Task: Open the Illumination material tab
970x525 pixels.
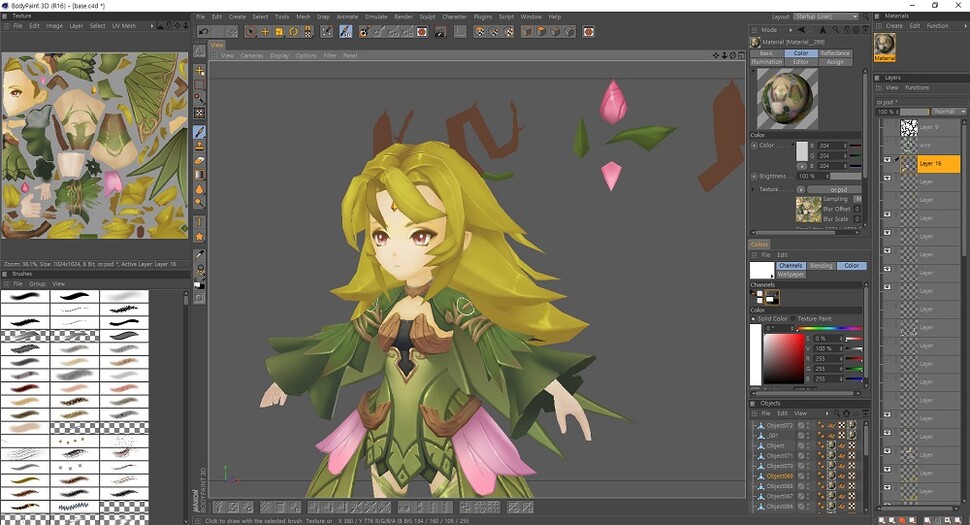Action: (x=766, y=62)
